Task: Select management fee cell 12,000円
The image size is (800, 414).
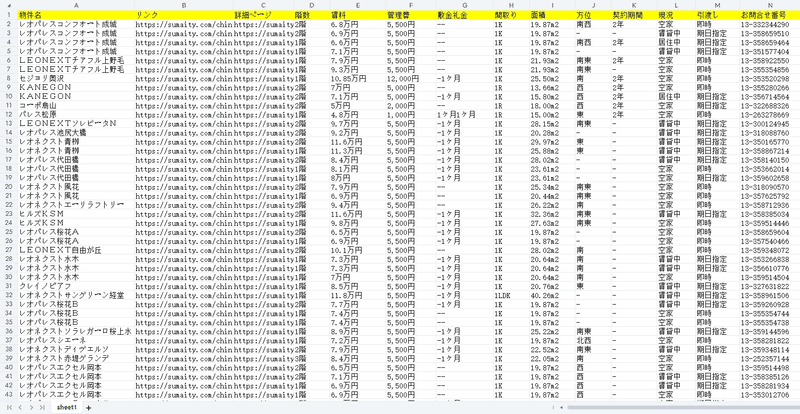Action: coord(411,79)
